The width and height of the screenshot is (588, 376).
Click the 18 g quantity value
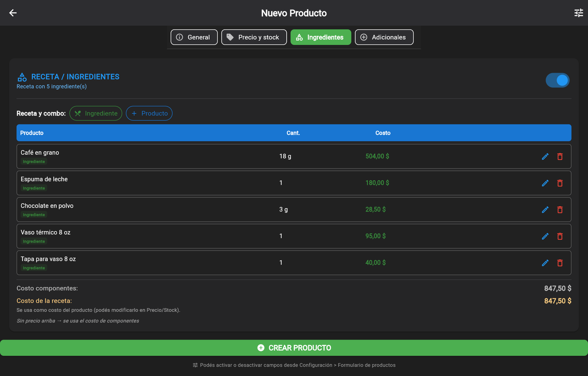click(x=285, y=156)
